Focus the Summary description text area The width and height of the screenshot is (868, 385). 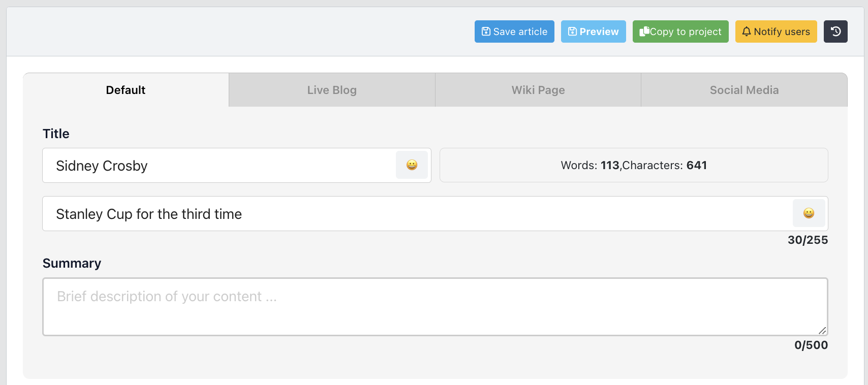tap(435, 306)
